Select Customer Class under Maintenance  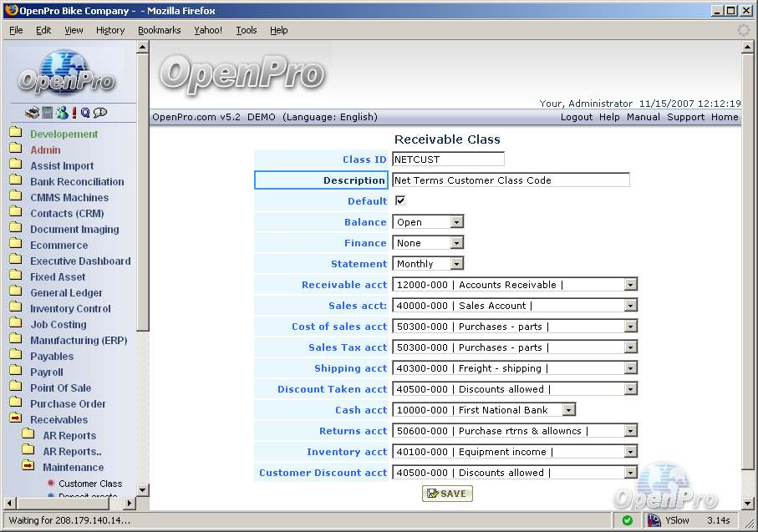(x=89, y=484)
